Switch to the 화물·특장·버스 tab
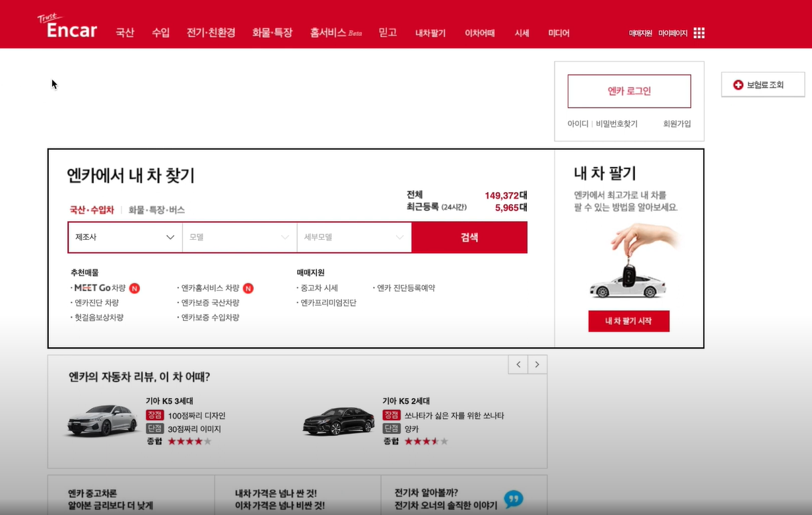The width and height of the screenshot is (812, 515). click(x=156, y=210)
